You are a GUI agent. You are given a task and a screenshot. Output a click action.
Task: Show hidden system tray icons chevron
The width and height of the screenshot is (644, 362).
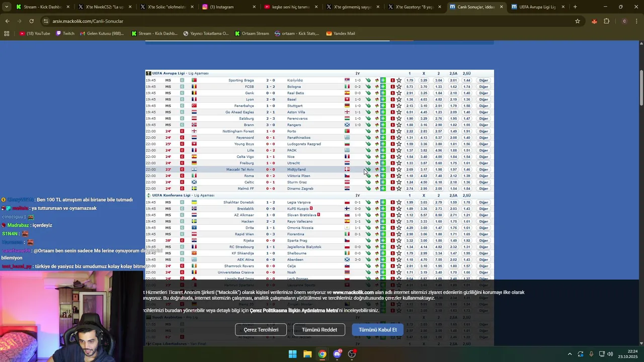click(x=570, y=354)
